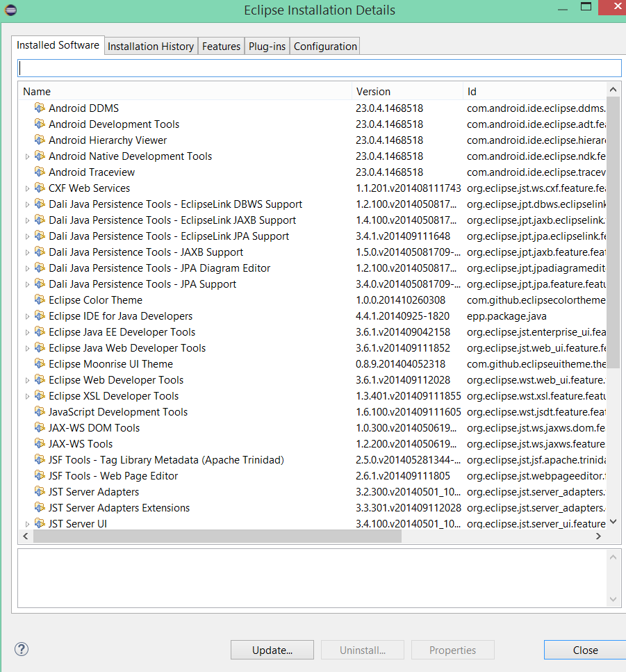Select version 0.8.9.201404052318 cell
The width and height of the screenshot is (626, 672).
click(x=400, y=364)
